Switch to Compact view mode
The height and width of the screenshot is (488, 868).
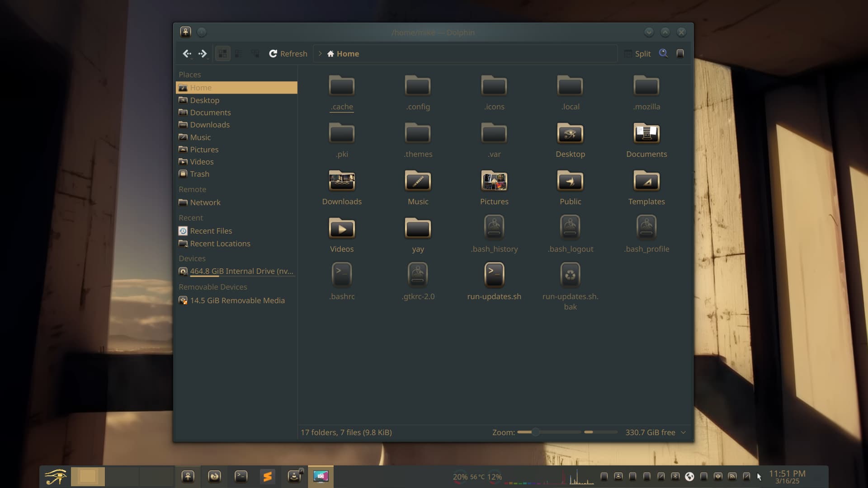(239, 54)
